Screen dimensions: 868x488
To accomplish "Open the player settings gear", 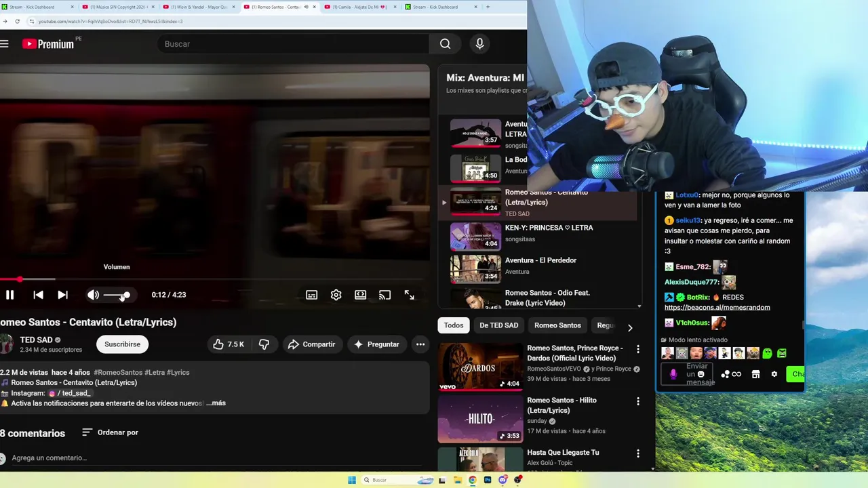I will [x=336, y=295].
